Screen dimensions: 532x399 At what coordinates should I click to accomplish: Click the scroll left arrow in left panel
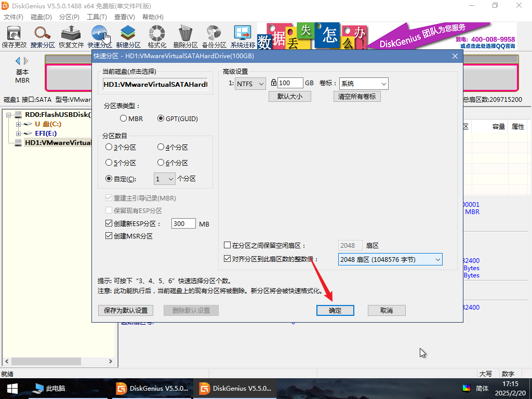click(x=6, y=362)
